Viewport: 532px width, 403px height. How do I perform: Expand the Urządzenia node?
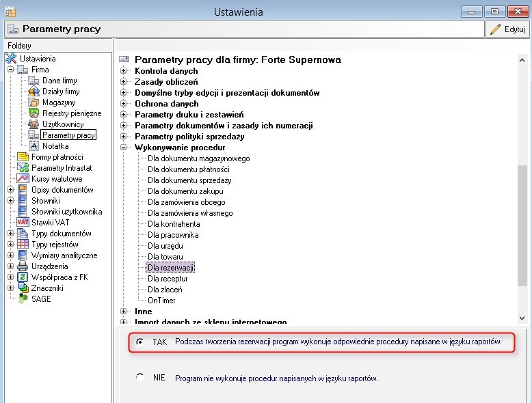pos(11,266)
